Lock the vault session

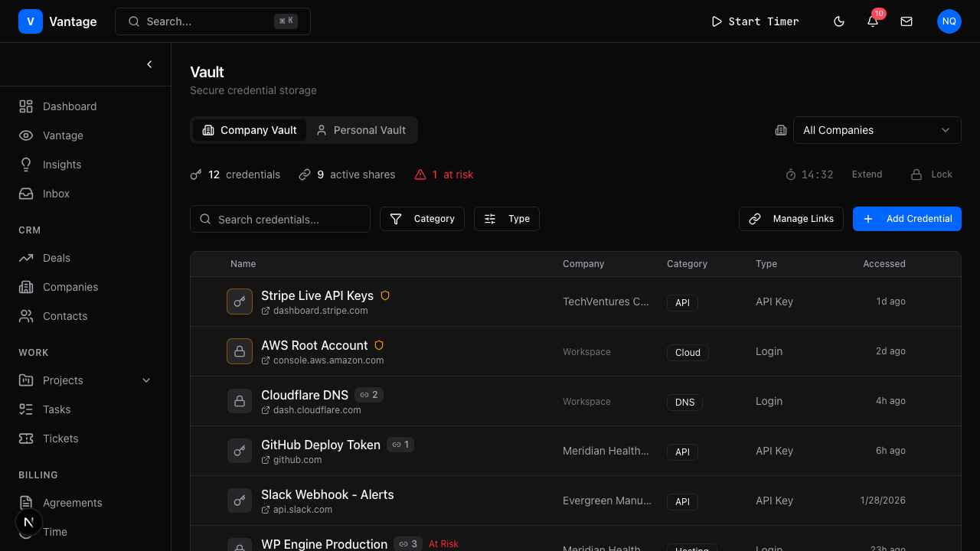click(932, 174)
